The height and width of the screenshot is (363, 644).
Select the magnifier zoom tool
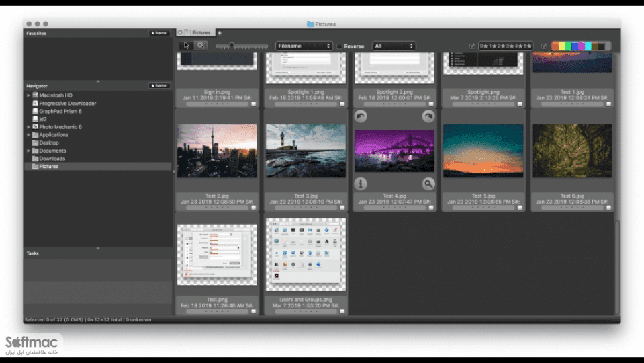pos(201,46)
